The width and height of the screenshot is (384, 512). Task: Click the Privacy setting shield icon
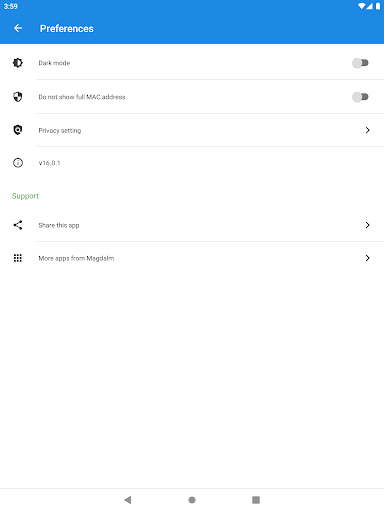tap(18, 130)
